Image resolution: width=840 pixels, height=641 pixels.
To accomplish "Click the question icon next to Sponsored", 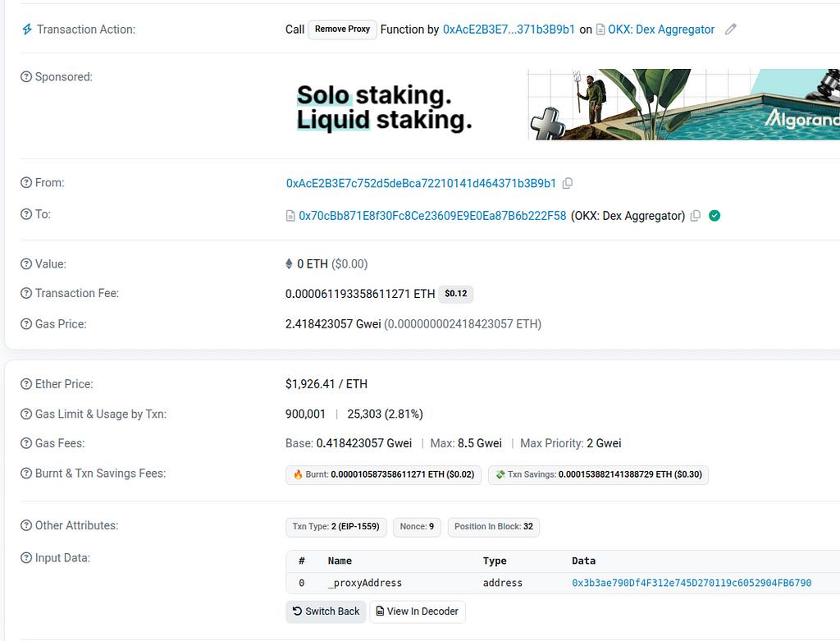I will pyautogui.click(x=26, y=77).
